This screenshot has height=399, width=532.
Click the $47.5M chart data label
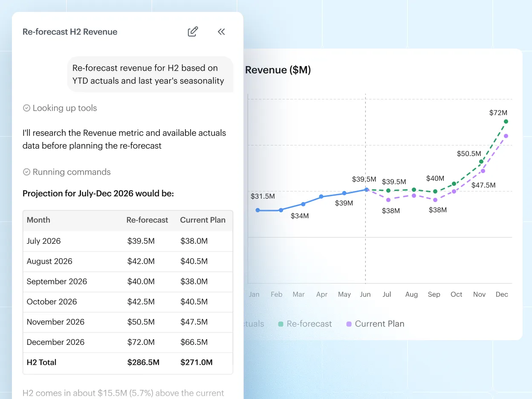click(x=483, y=185)
